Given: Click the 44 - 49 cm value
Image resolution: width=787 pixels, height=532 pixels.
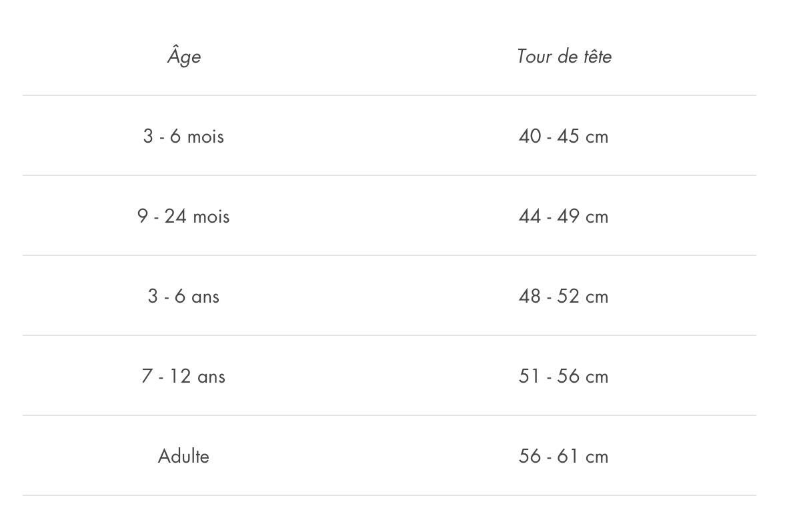Looking at the screenshot, I should coord(564,217).
